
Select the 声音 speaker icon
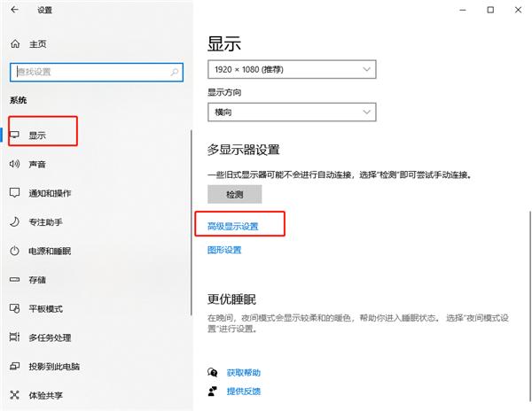(14, 164)
